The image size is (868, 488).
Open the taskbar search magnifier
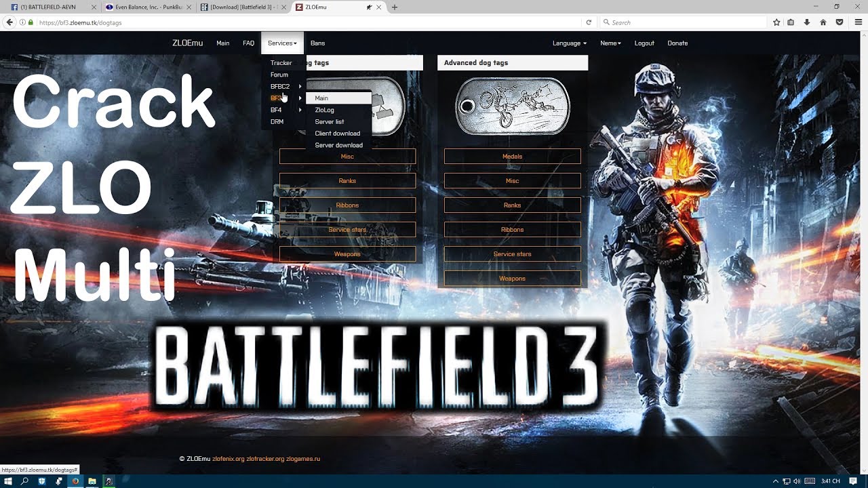[25, 481]
